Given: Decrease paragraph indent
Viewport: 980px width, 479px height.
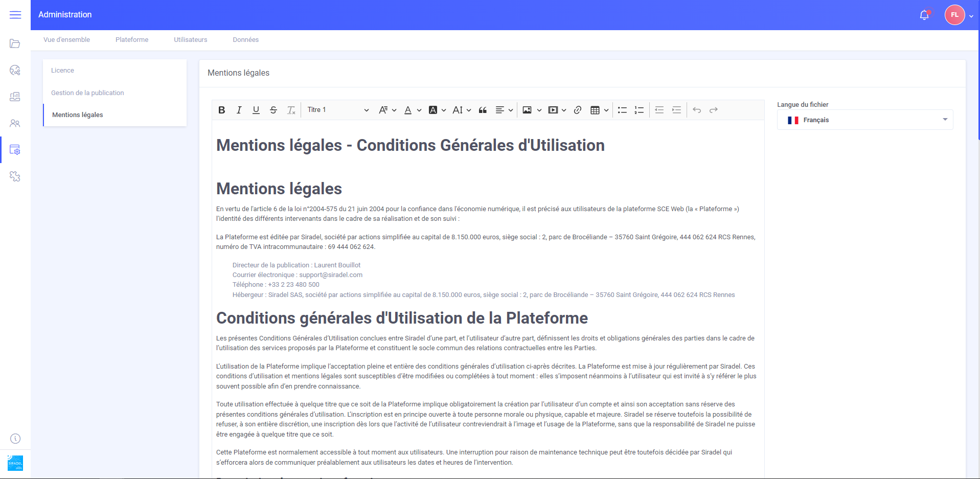Looking at the screenshot, I should coord(659,110).
